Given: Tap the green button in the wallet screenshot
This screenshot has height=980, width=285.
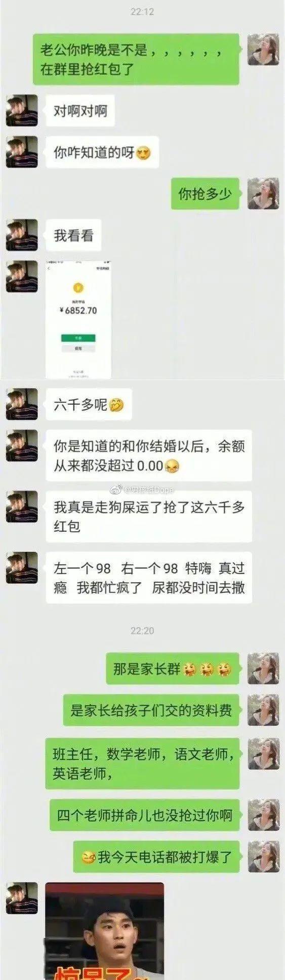Looking at the screenshot, I should click(x=78, y=337).
